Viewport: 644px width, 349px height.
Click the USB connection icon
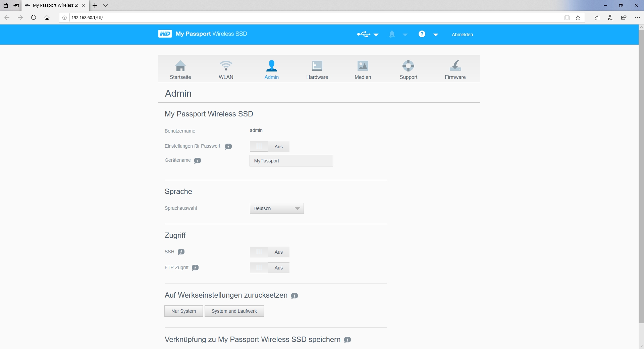(x=364, y=34)
